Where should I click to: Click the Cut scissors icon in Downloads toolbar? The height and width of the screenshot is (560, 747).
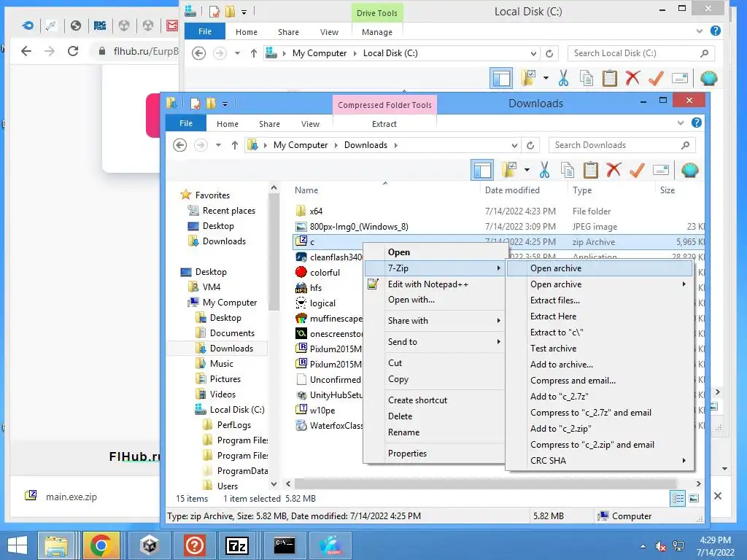click(544, 170)
